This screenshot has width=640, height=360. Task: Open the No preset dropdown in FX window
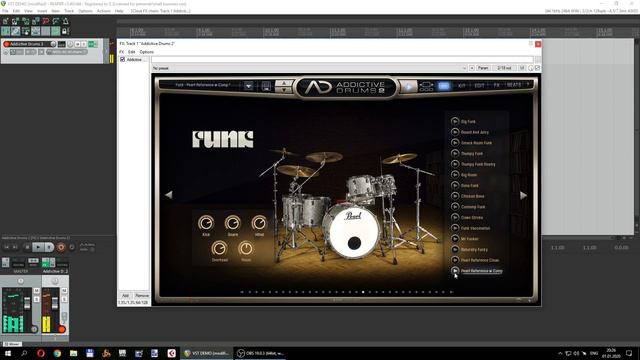point(309,68)
